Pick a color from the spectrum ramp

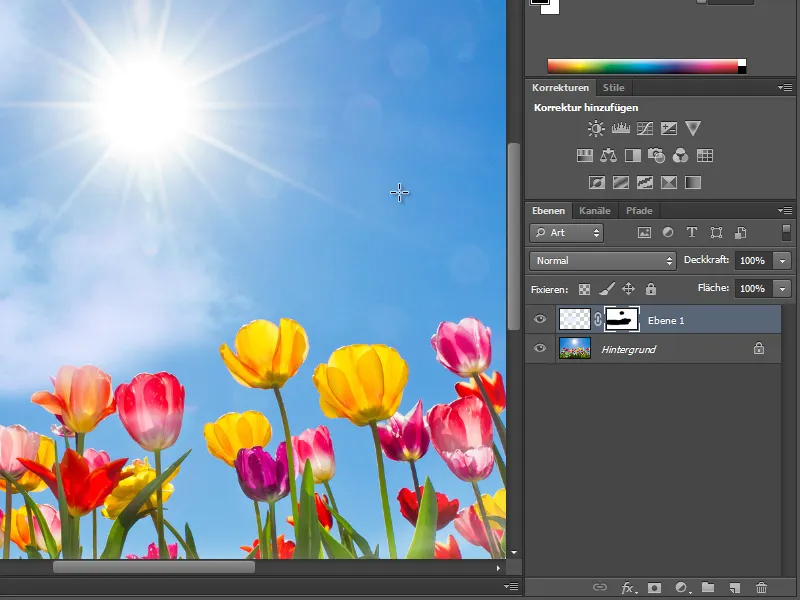click(x=643, y=66)
